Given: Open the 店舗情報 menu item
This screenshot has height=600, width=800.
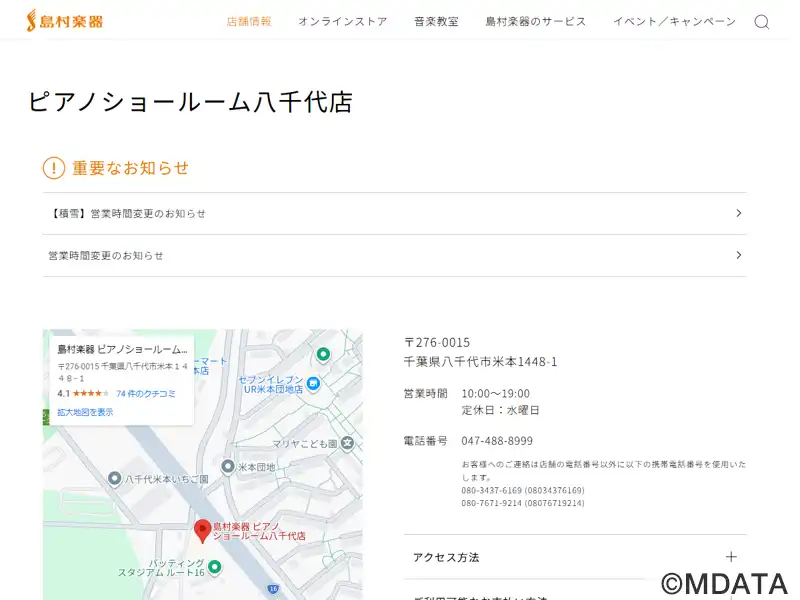Looking at the screenshot, I should click(x=249, y=21).
